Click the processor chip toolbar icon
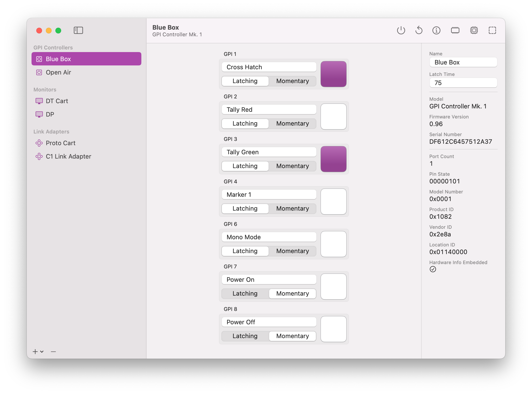The width and height of the screenshot is (532, 394). click(474, 30)
